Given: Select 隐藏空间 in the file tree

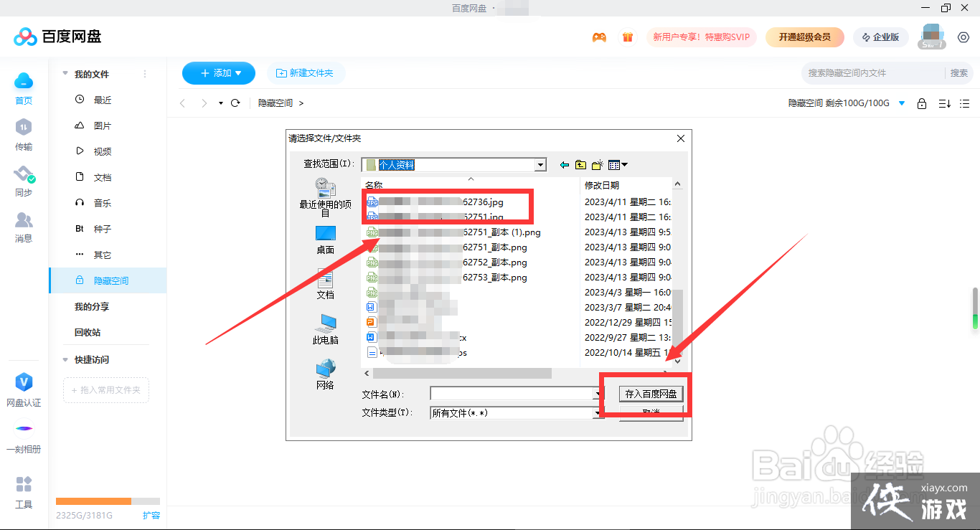Looking at the screenshot, I should [108, 280].
